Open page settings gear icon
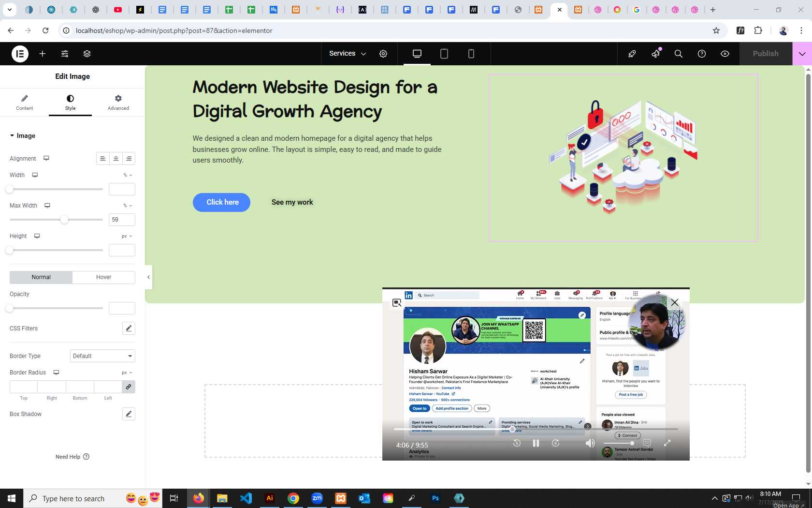This screenshot has height=508, width=812. [x=383, y=54]
